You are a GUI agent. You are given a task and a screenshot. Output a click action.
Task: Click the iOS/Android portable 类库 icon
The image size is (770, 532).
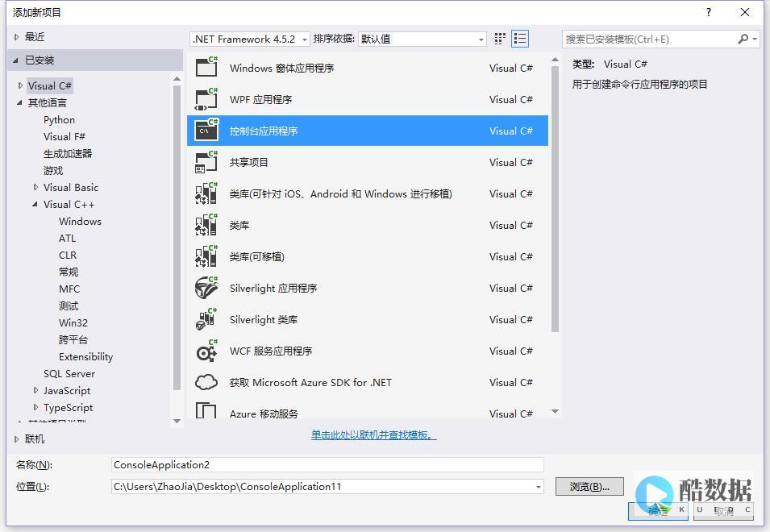coord(206,193)
